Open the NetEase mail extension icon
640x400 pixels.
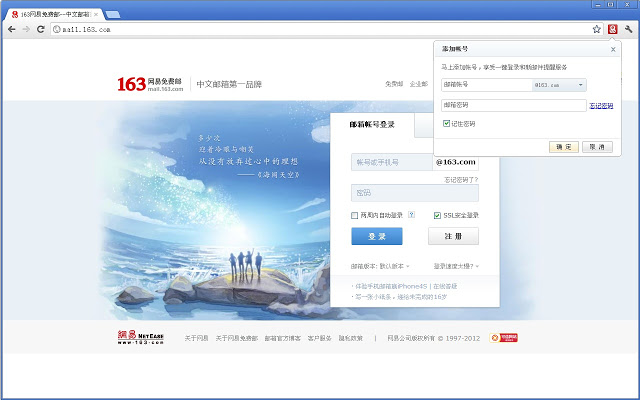coord(612,29)
